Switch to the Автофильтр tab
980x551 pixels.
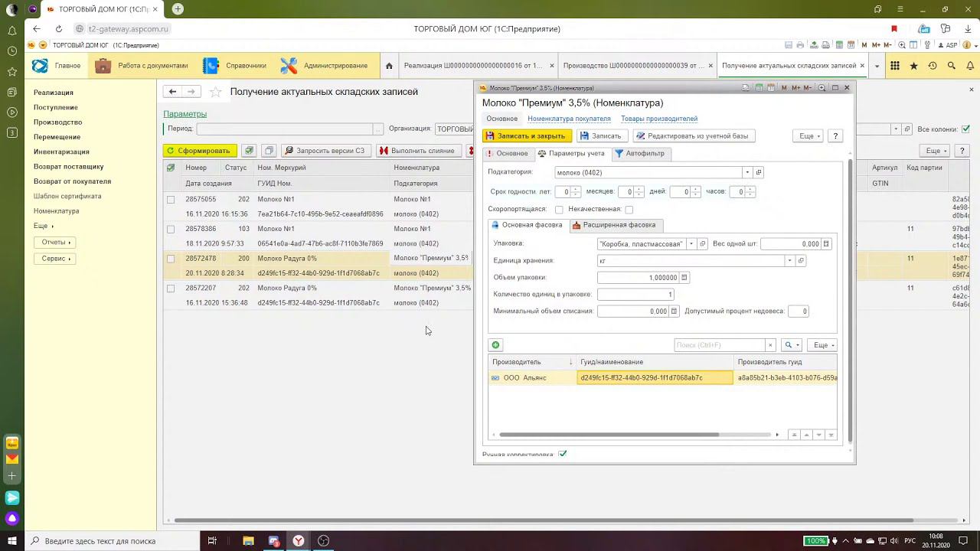click(x=640, y=154)
